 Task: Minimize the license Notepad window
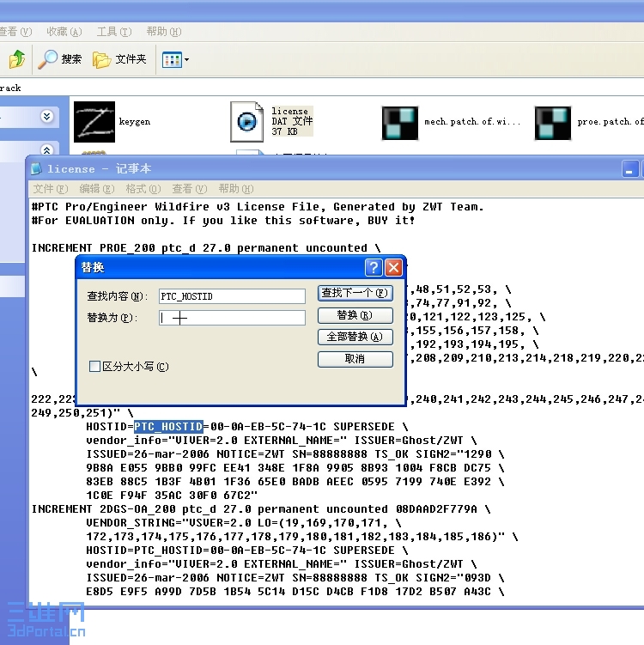coord(629,168)
